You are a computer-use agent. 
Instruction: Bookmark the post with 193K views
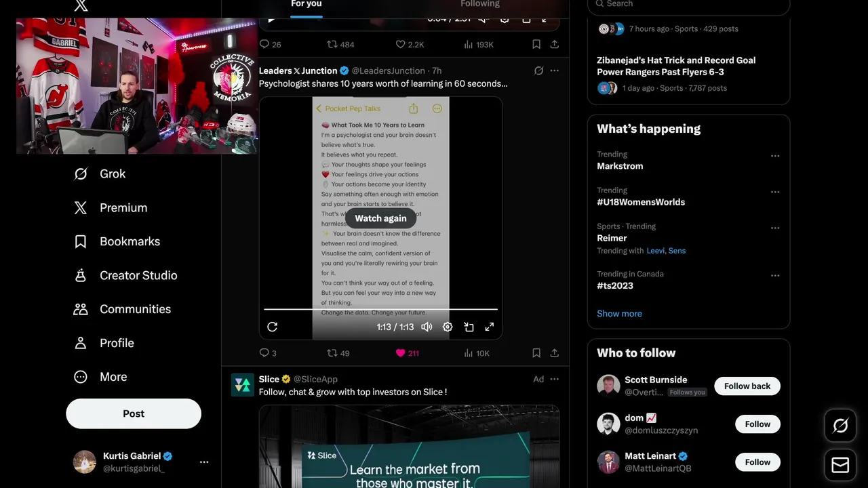[x=536, y=44]
